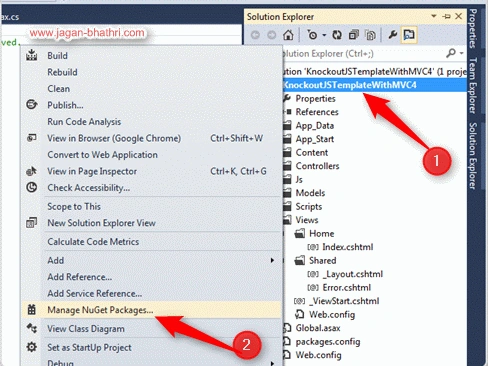Click the Refresh icon in Solution Explorer
Image resolution: width=488 pixels, height=366 pixels.
pyautogui.click(x=337, y=35)
